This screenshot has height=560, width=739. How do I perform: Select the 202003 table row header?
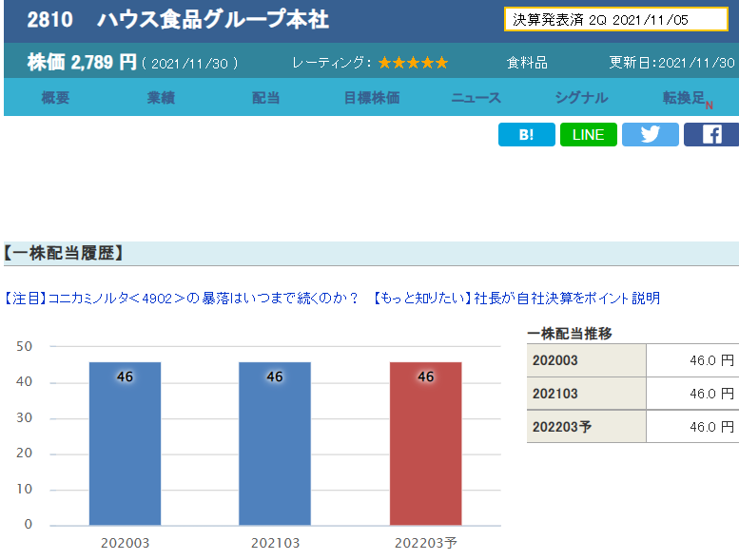586,360
